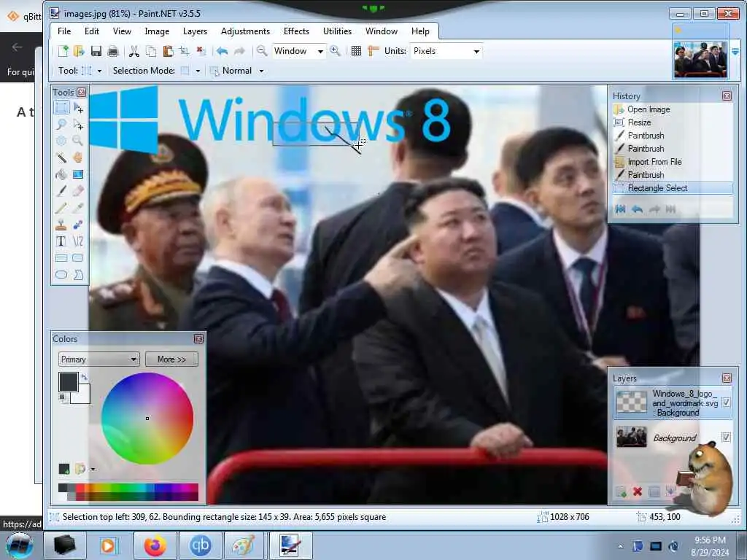Select the Color Picker eyedropper tool

tap(77, 208)
